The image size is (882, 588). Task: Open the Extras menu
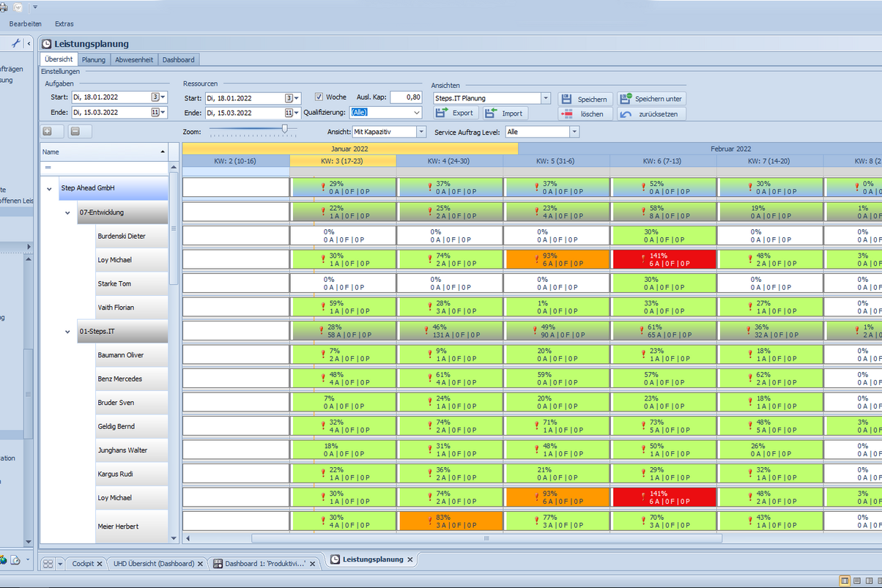pos(64,23)
